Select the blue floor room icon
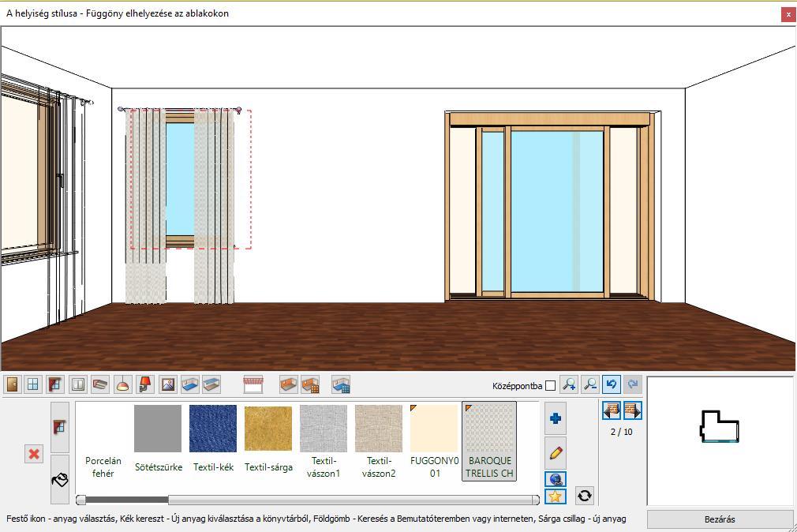797x532 pixels. coord(189,384)
